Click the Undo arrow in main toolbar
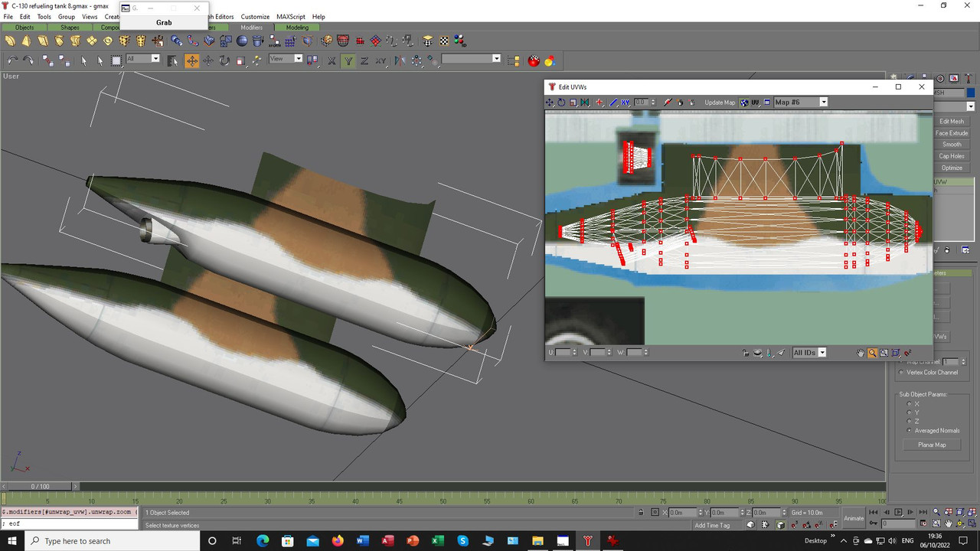 12,60
